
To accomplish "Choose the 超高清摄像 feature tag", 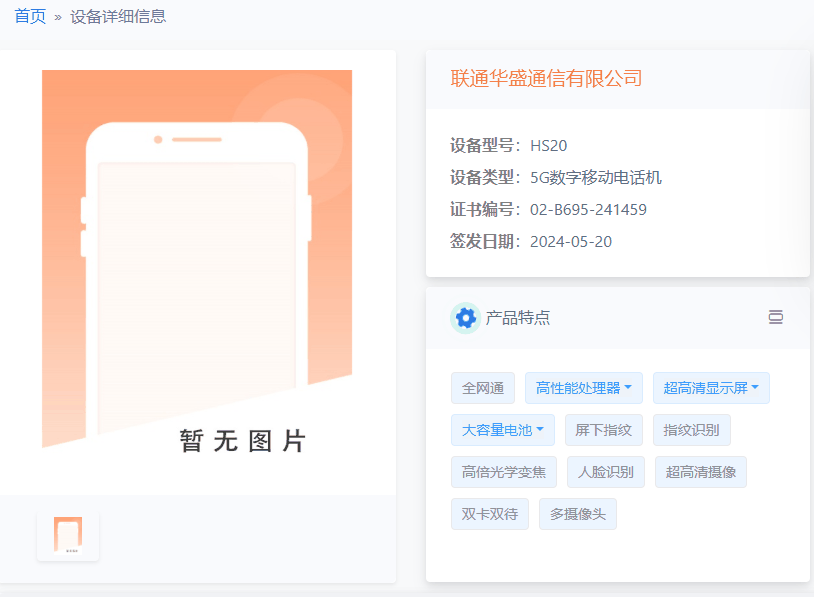I will 700,472.
